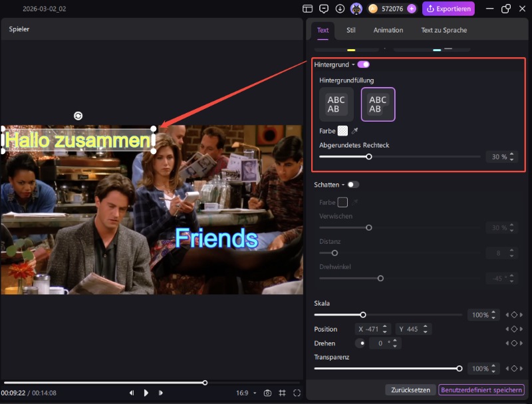Open the feedback message icon

tap(324, 9)
